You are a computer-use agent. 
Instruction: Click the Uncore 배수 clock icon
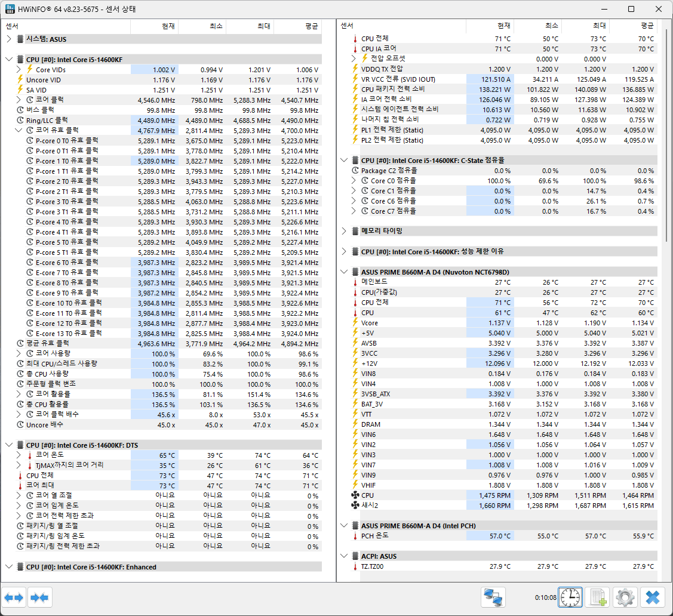(20, 424)
